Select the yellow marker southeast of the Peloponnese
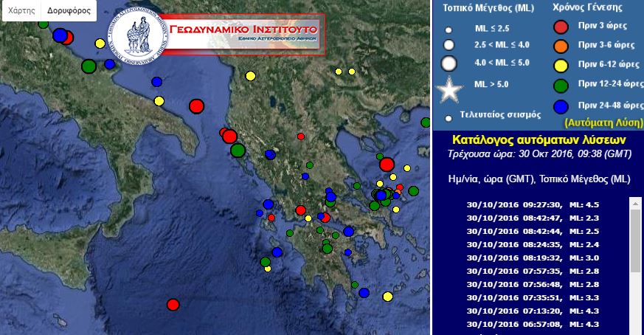The width and height of the screenshot is (644, 335). pos(388,297)
